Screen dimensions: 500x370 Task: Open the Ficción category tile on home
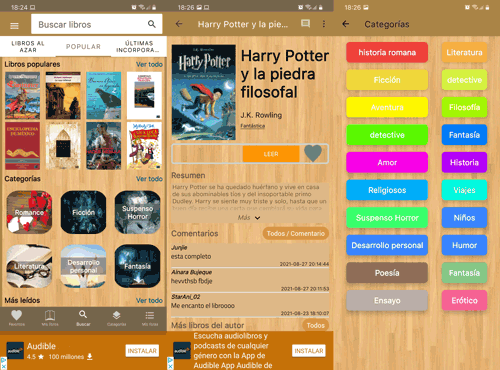(x=83, y=212)
